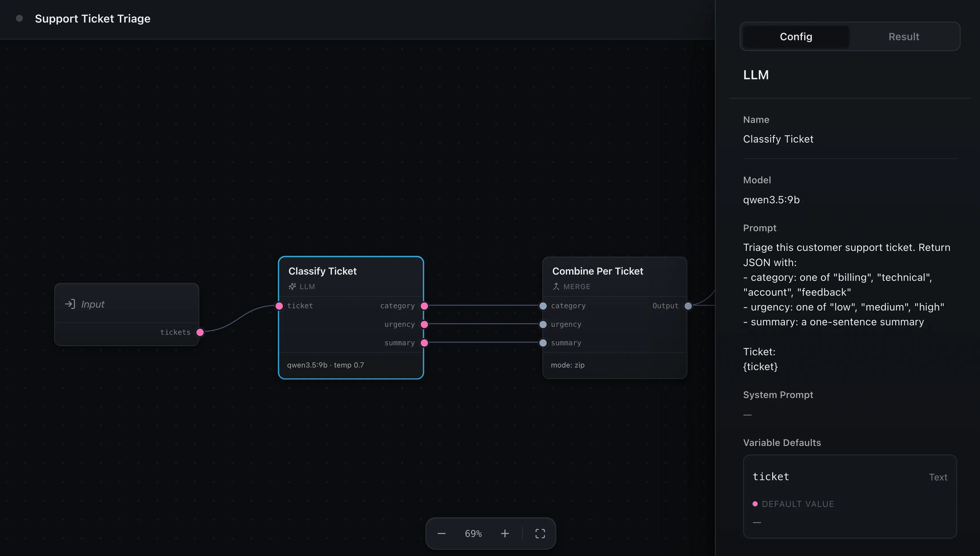
Task: Click the 'qwen3.5:9b · temp 0.7' node footer
Action: [325, 365]
